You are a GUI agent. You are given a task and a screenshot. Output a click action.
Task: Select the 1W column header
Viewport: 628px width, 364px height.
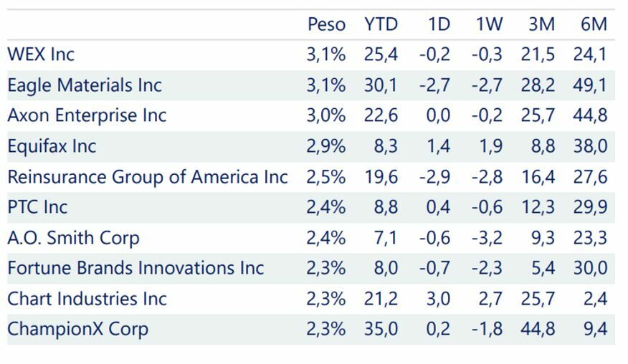click(x=489, y=24)
